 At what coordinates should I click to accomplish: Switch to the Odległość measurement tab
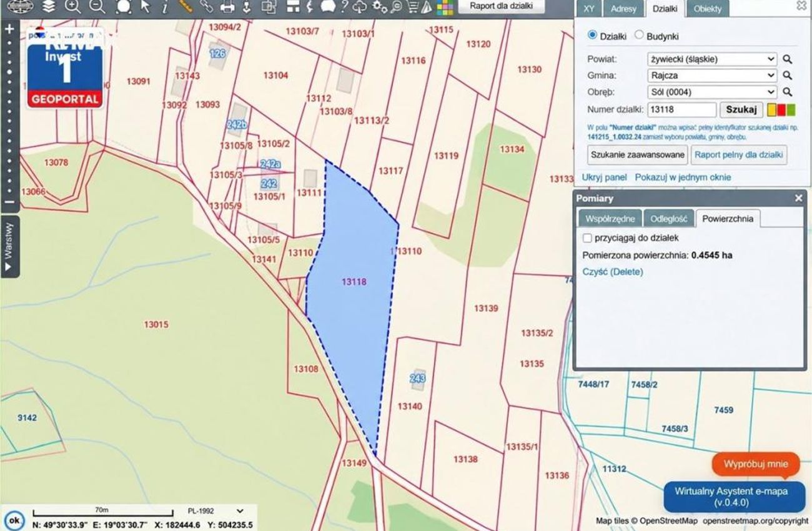tap(668, 219)
